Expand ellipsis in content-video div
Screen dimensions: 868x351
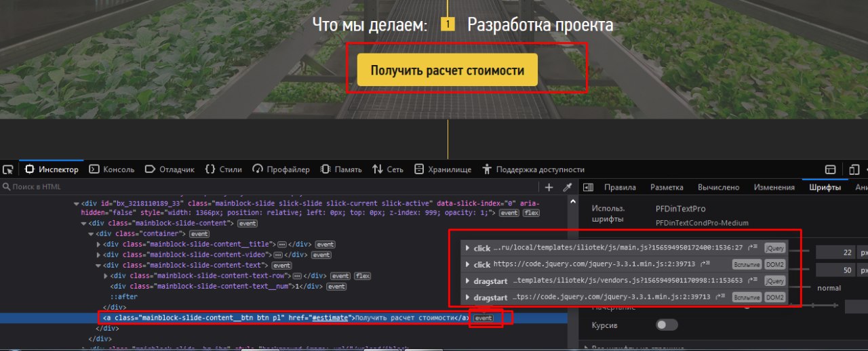click(278, 255)
